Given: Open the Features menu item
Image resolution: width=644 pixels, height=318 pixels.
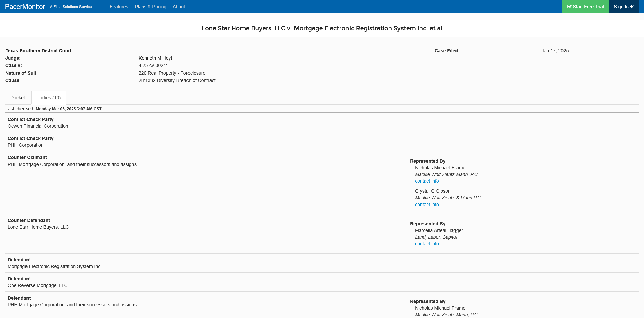Looking at the screenshot, I should (x=119, y=7).
